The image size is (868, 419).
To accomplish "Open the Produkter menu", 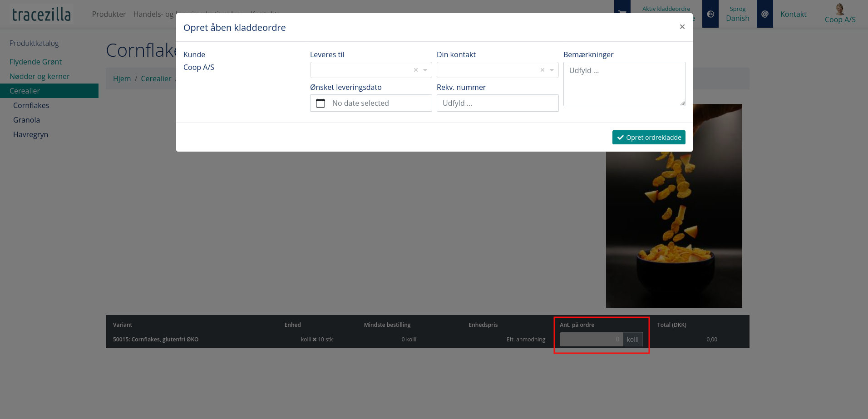I will click(x=109, y=14).
